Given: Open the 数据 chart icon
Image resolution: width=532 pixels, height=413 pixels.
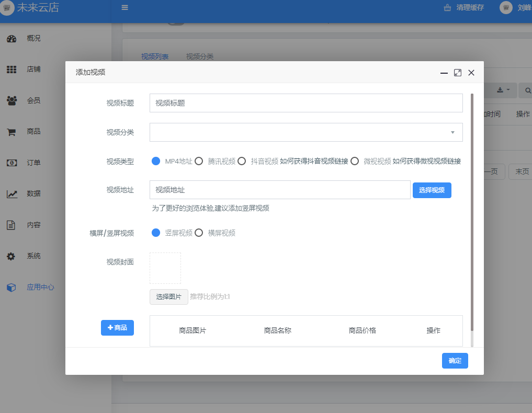Looking at the screenshot, I should tap(12, 194).
